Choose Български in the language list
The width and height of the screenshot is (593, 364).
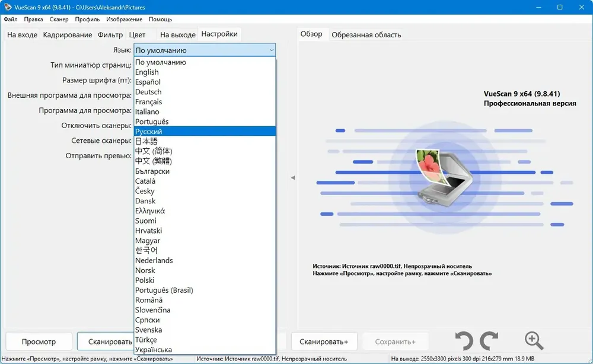click(205, 171)
